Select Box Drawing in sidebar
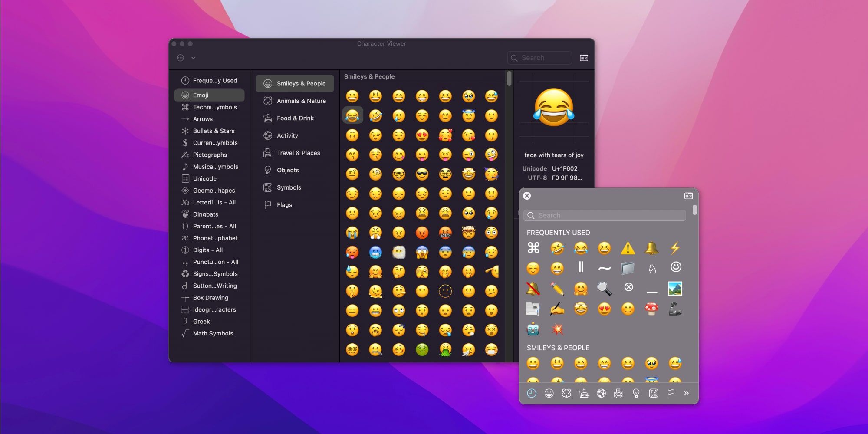Image resolution: width=868 pixels, height=434 pixels. 209,298
